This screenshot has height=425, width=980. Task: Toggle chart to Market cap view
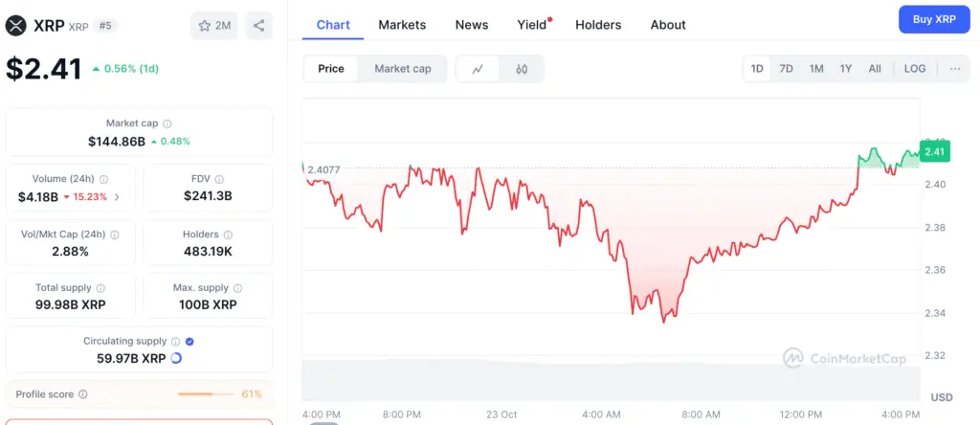tap(402, 69)
